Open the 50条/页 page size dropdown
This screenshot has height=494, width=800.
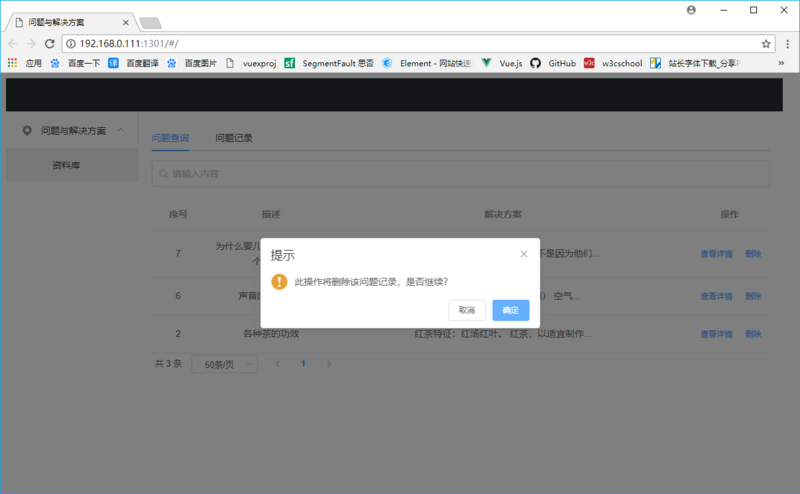pos(224,364)
